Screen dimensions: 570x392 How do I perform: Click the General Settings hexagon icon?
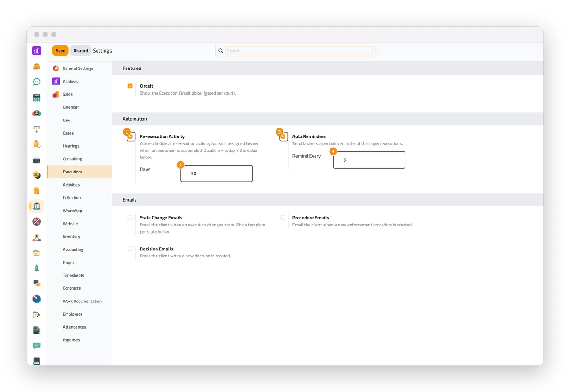[x=56, y=68]
